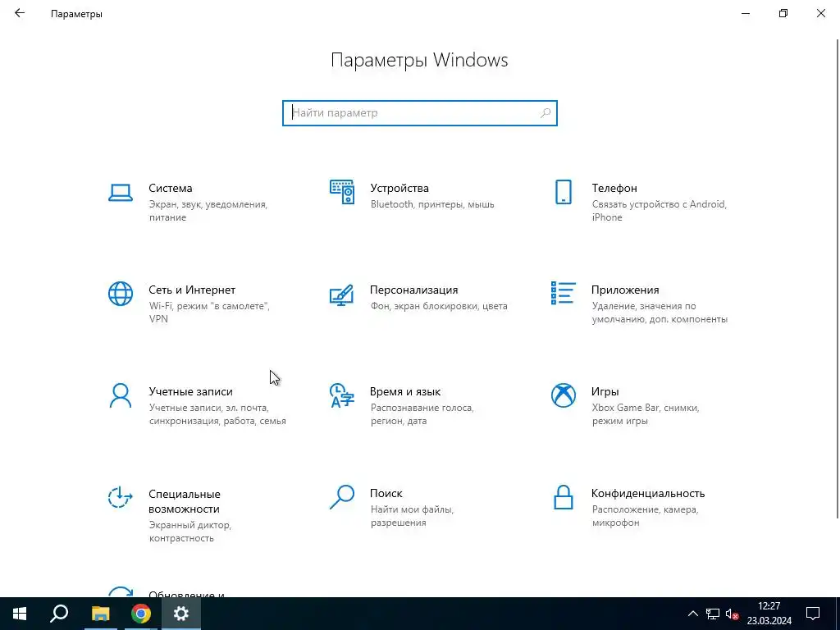Image resolution: width=840 pixels, height=630 pixels.
Task: Click the Устройства heading
Action: tap(399, 188)
